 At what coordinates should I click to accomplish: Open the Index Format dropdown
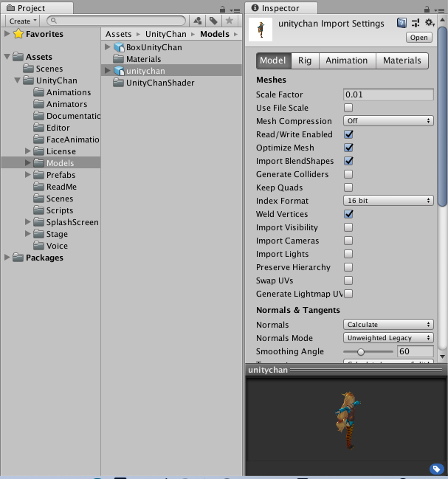click(388, 201)
